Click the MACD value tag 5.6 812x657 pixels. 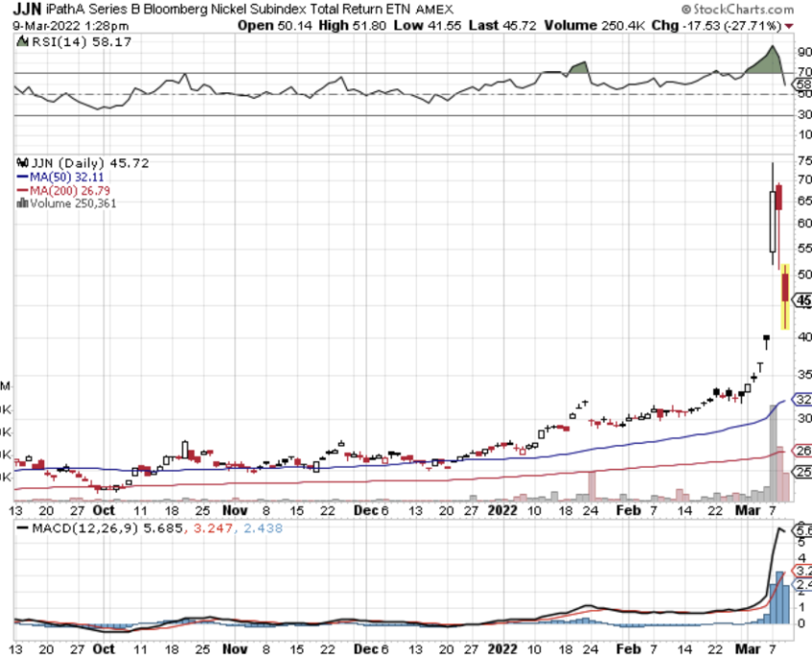[x=803, y=531]
